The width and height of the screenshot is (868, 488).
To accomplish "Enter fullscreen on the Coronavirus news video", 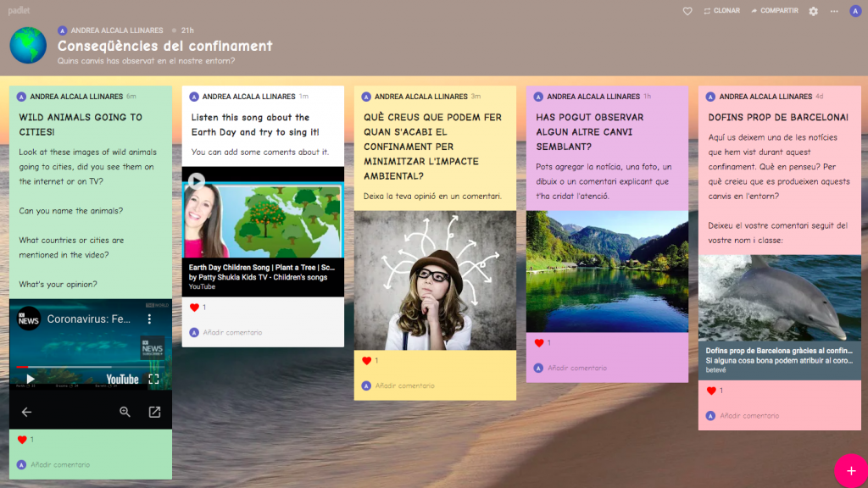I will click(154, 379).
